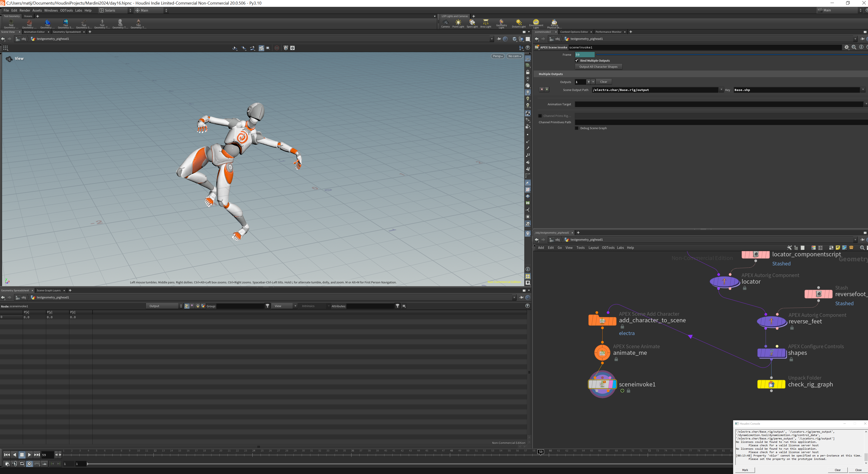This screenshot has width=868, height=474.
Task: Add a sticky note to the network
Action: point(838,248)
